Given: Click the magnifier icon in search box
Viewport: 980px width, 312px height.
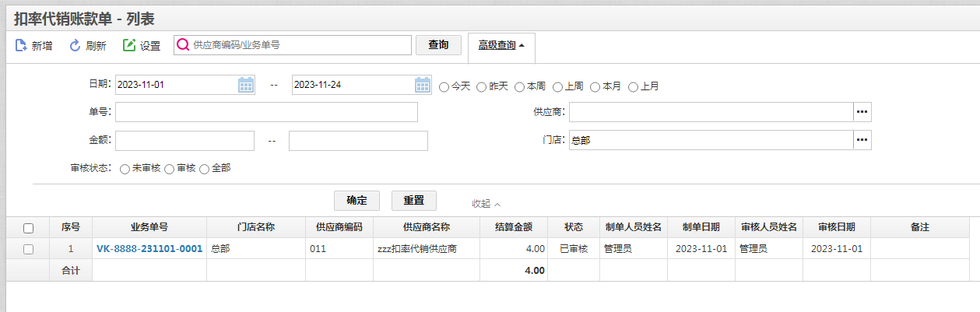Looking at the screenshot, I should (x=183, y=45).
